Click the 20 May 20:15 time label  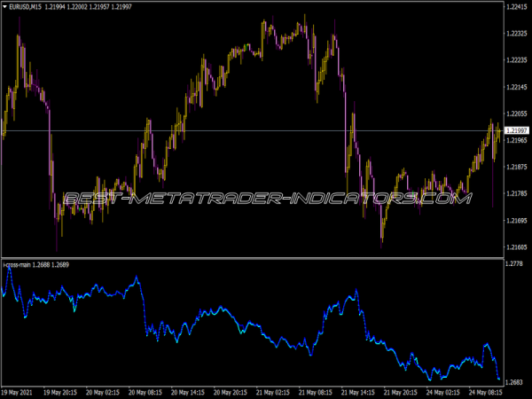pyautogui.click(x=234, y=392)
